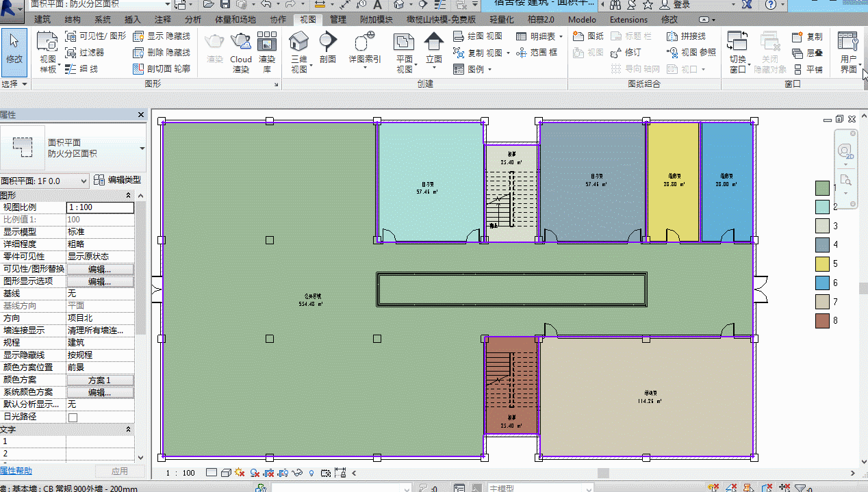This screenshot has height=492, width=868.
Task: Toggle 细线 (Thin Lines) tool
Action: tap(81, 68)
